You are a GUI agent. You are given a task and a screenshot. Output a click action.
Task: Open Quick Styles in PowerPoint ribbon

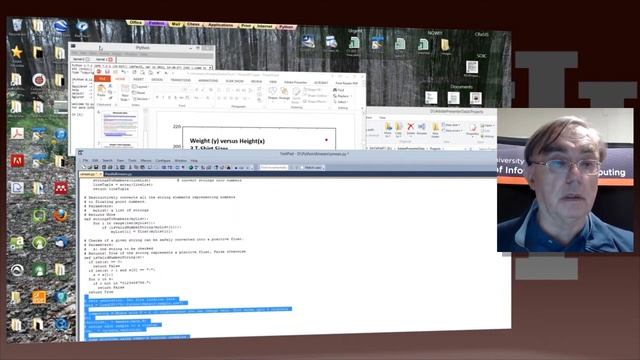296,95
